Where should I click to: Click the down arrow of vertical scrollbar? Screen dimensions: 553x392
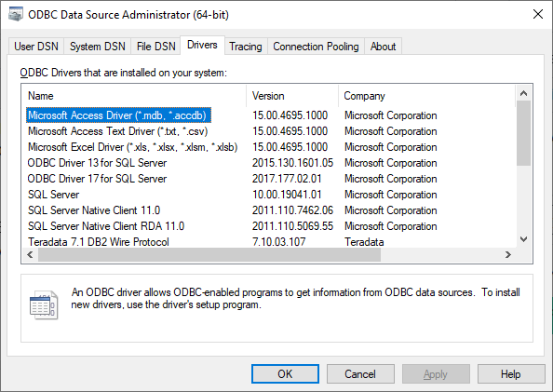[524, 239]
